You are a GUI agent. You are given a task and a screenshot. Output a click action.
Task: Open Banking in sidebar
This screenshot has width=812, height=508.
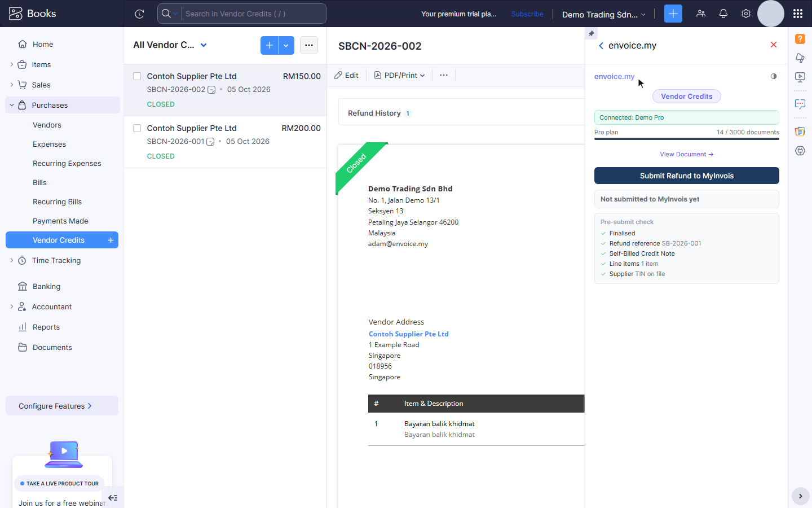46,286
